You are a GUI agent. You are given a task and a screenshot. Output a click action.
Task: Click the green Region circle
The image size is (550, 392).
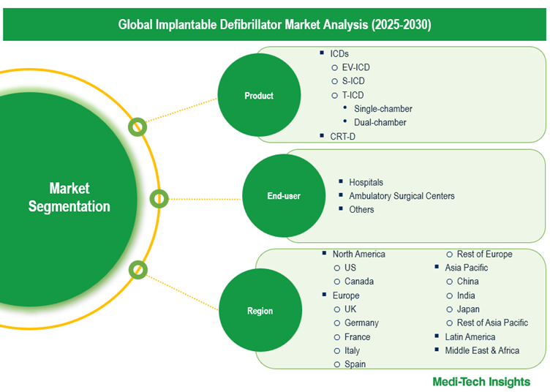click(x=260, y=310)
